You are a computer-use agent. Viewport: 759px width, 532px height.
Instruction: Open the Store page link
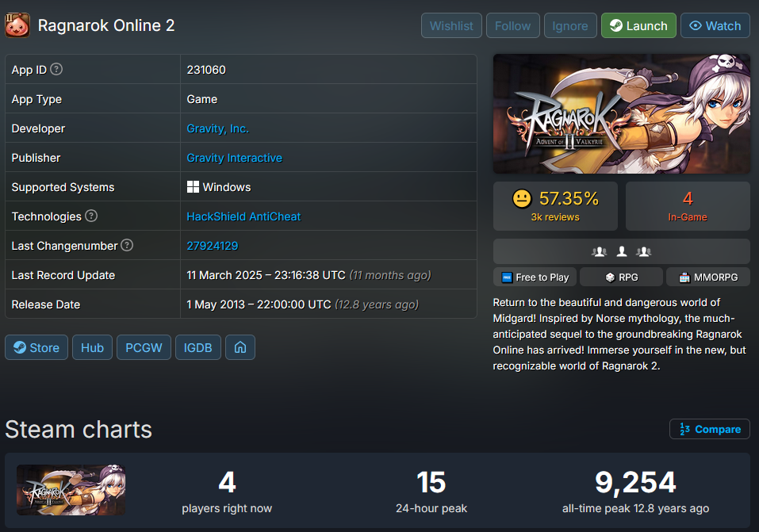pyautogui.click(x=36, y=347)
